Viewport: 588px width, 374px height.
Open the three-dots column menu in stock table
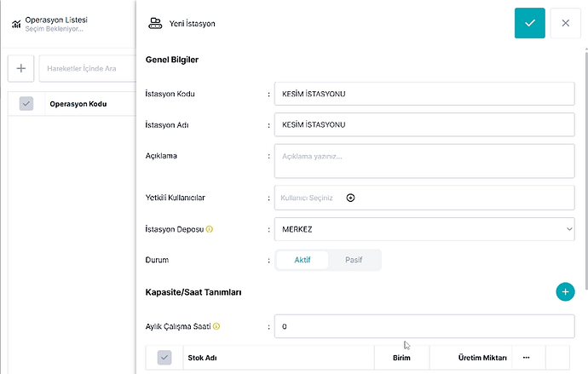click(526, 358)
